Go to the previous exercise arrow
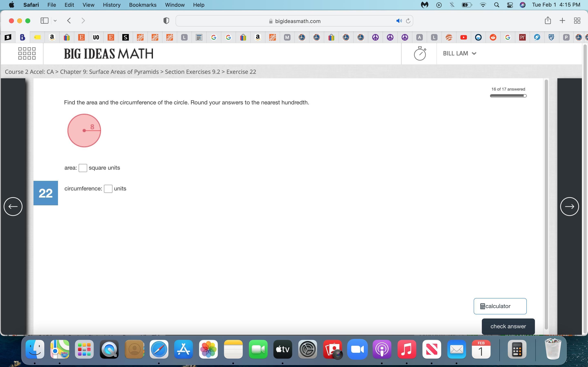The width and height of the screenshot is (588, 367). 13,206
